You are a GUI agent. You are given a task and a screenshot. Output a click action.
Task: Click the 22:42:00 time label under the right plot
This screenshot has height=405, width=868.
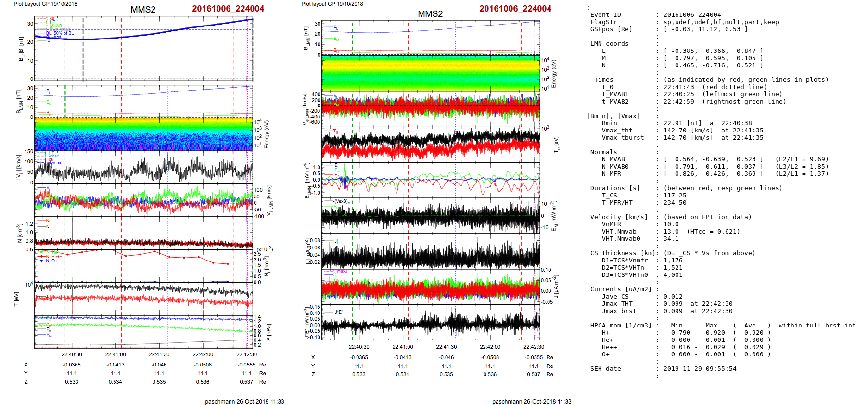click(490, 347)
